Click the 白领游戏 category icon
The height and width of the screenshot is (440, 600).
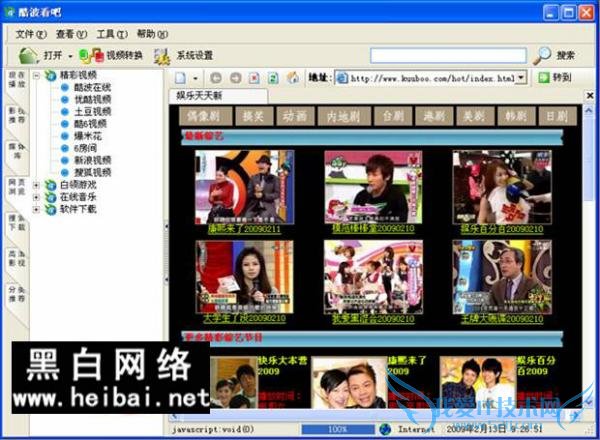pyautogui.click(x=50, y=186)
